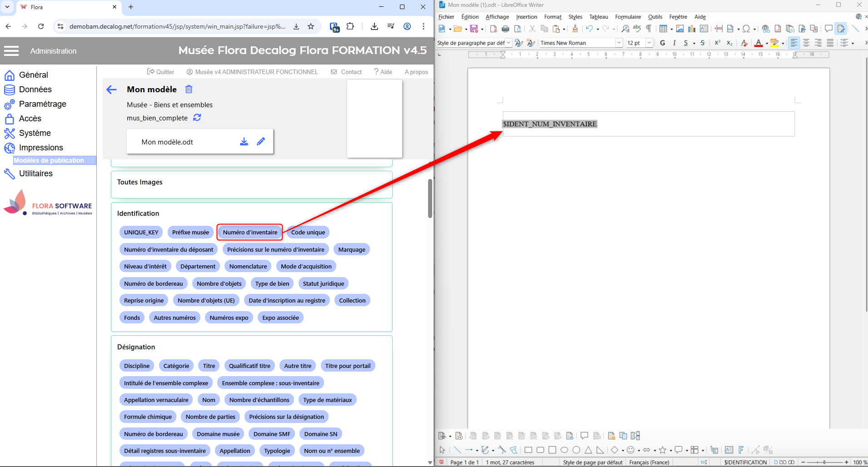This screenshot has height=467, width=868.
Task: Go back with the blue arrow icon
Action: point(111,89)
